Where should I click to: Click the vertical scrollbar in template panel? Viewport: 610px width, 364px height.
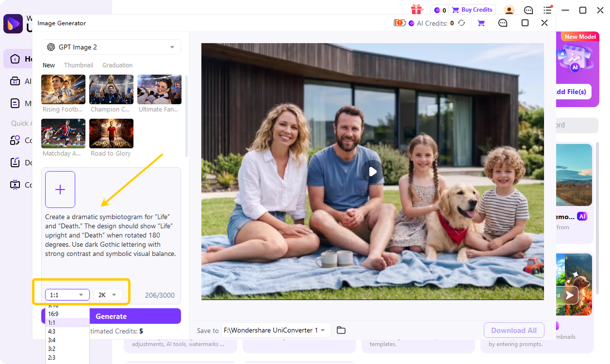[187, 116]
